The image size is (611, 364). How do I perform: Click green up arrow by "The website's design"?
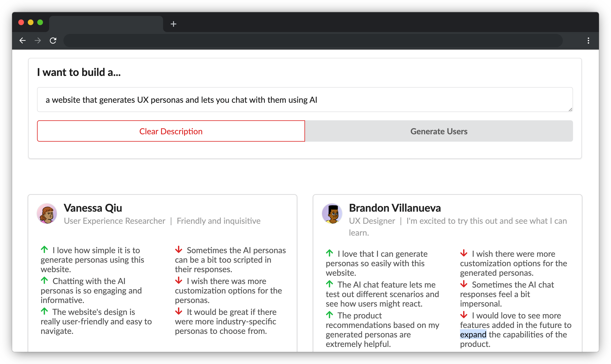click(44, 312)
